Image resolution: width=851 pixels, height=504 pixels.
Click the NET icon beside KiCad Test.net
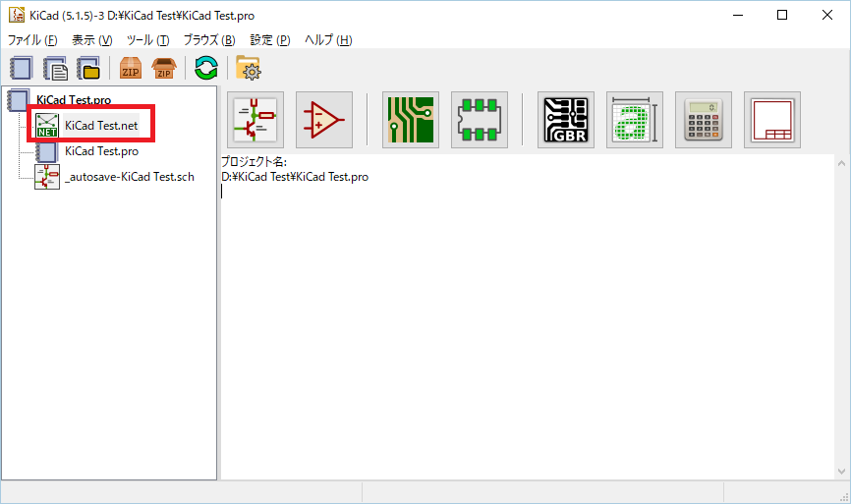coord(47,126)
